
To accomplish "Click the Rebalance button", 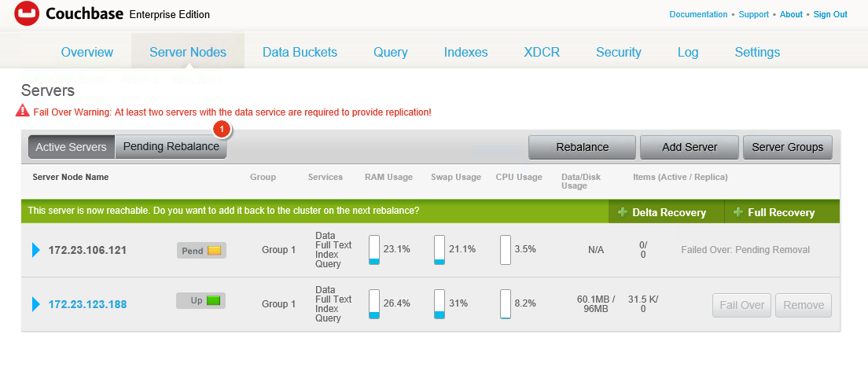I will click(582, 147).
